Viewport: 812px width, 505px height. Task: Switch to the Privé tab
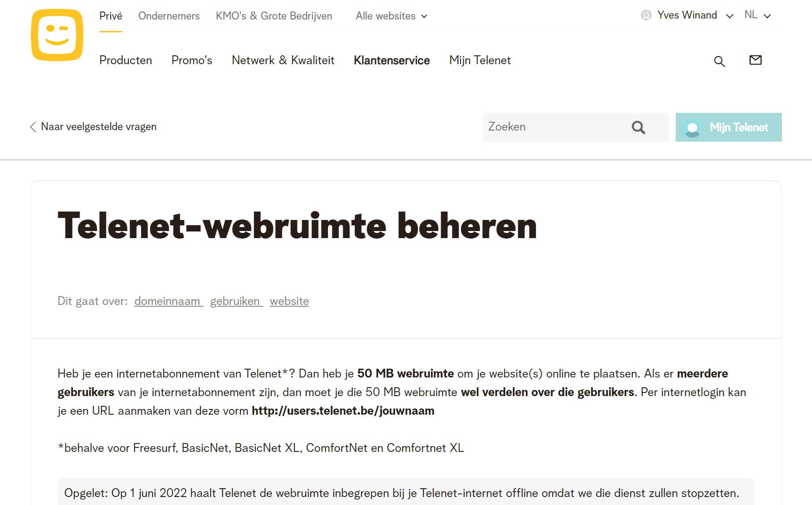111,16
